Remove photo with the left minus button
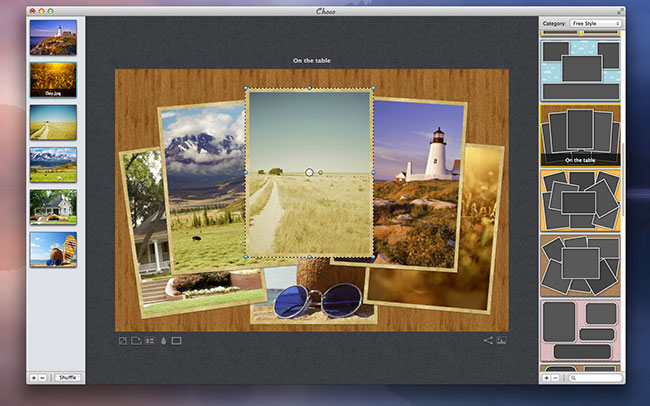This screenshot has height=406, width=650. click(x=44, y=378)
